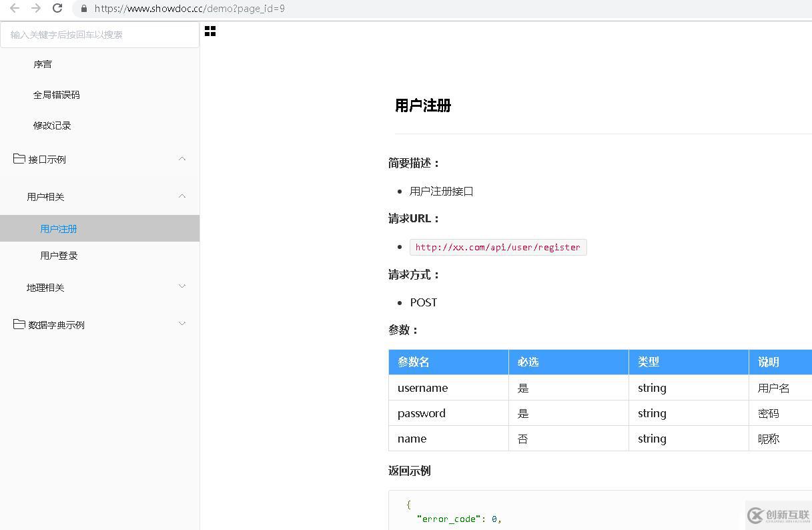Click the 简要描述 section label
Screen dimensions: 812x530
coord(414,163)
